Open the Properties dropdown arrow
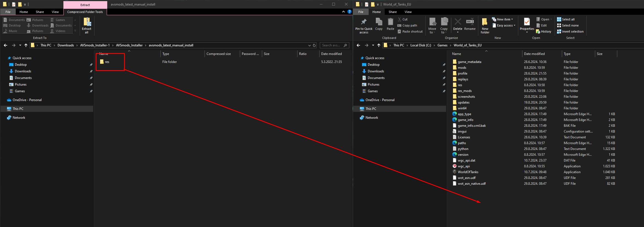 [527, 32]
